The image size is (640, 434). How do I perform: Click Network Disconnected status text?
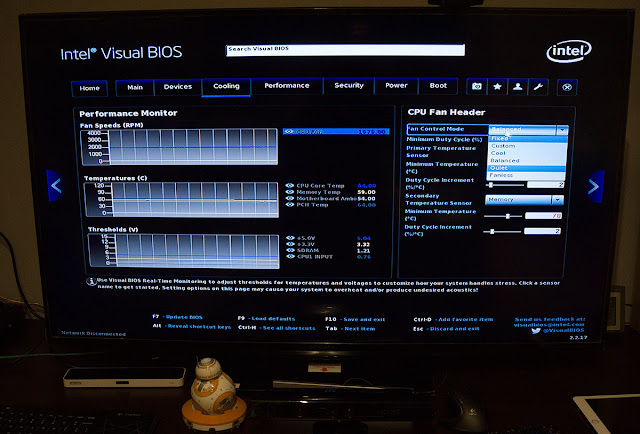(93, 334)
